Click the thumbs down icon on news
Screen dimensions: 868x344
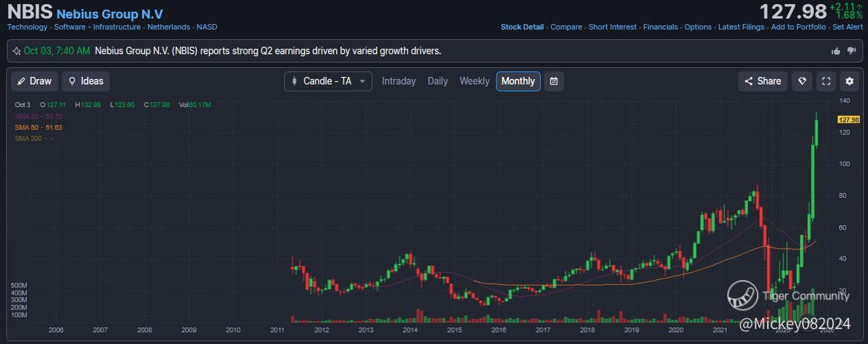(x=852, y=51)
